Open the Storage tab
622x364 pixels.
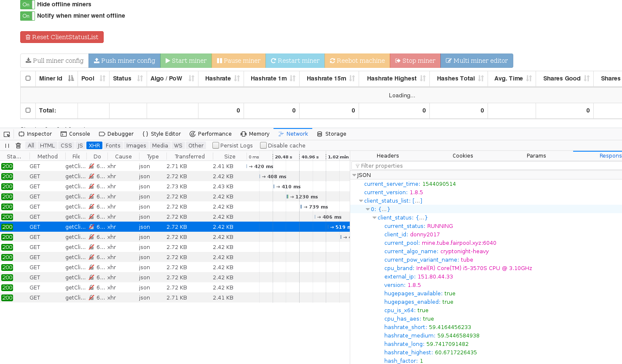click(332, 134)
